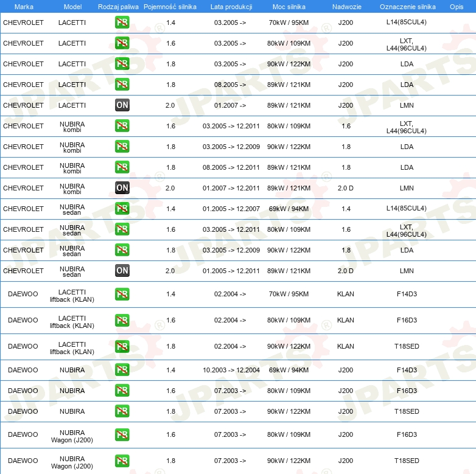Click petrol icon in Daewoo Lacetti liftback T18SED row
Viewport: 476px width, 474px height.
click(x=122, y=346)
